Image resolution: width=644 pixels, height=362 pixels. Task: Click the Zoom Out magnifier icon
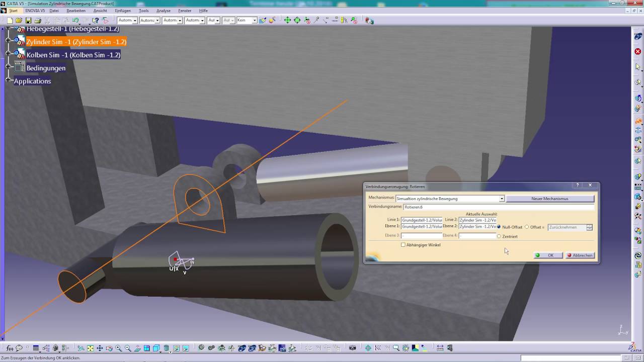pos(128,348)
